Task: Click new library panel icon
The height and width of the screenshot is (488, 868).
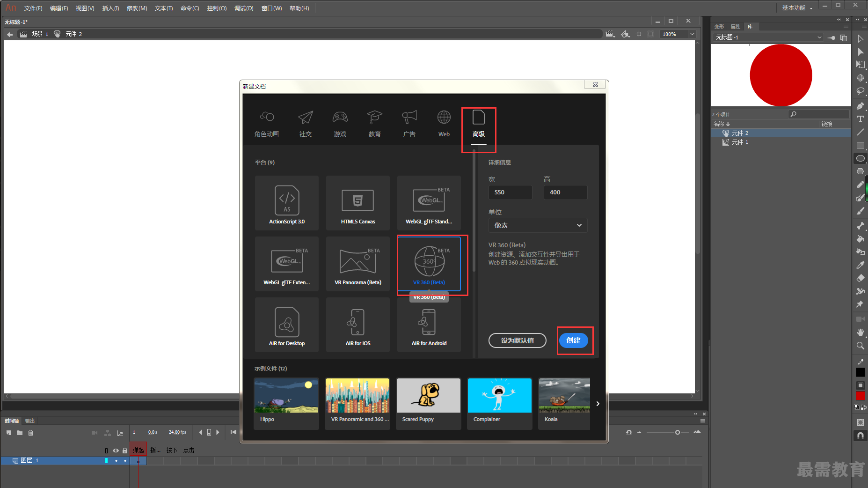Action: pos(844,37)
